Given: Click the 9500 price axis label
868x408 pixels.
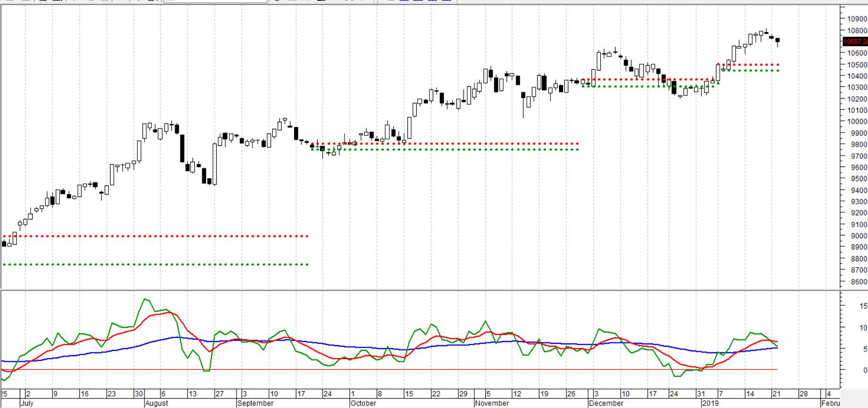Looking at the screenshot, I should (859, 179).
